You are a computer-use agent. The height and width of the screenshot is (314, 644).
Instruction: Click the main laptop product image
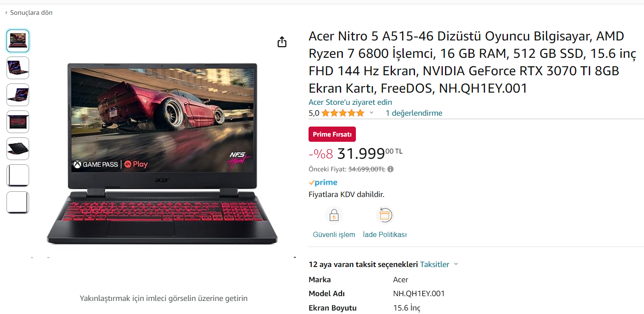(162, 154)
